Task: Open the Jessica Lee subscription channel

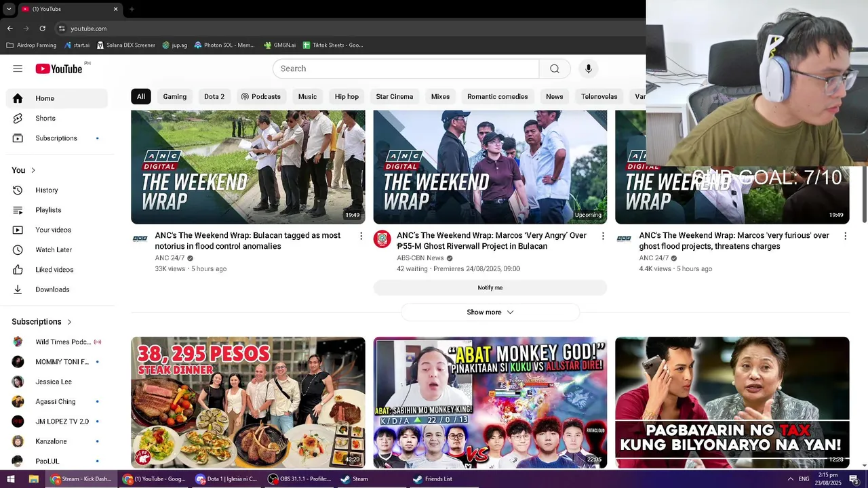Action: click(x=57, y=382)
